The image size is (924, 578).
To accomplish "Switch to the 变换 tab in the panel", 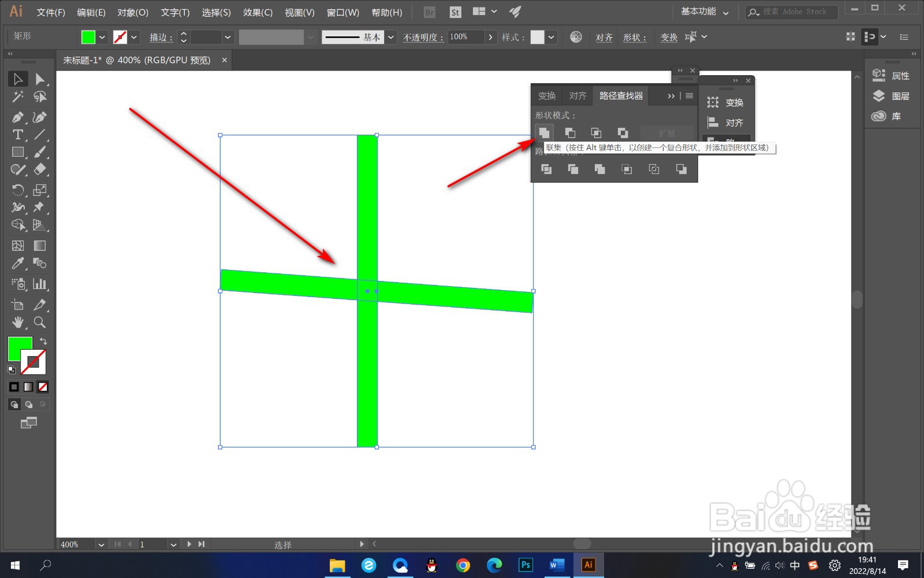I will pos(547,96).
